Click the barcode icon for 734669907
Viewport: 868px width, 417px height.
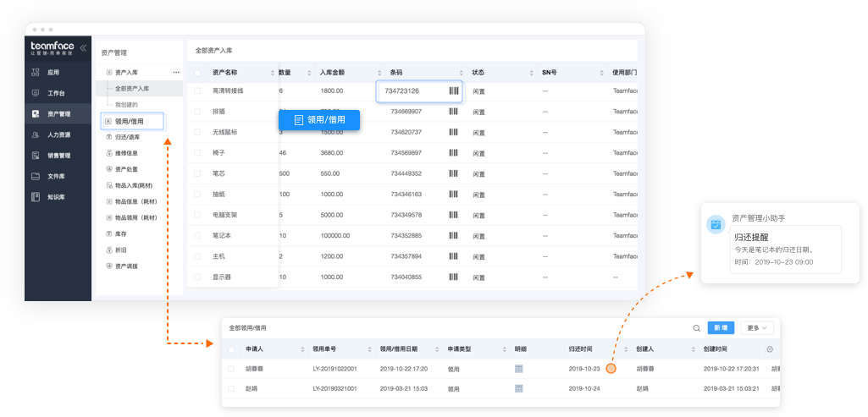click(454, 111)
